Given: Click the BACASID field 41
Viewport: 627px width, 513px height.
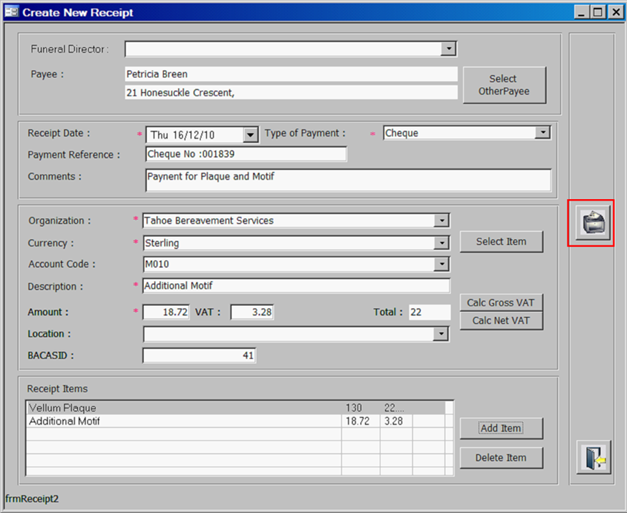Looking at the screenshot, I should click(199, 355).
